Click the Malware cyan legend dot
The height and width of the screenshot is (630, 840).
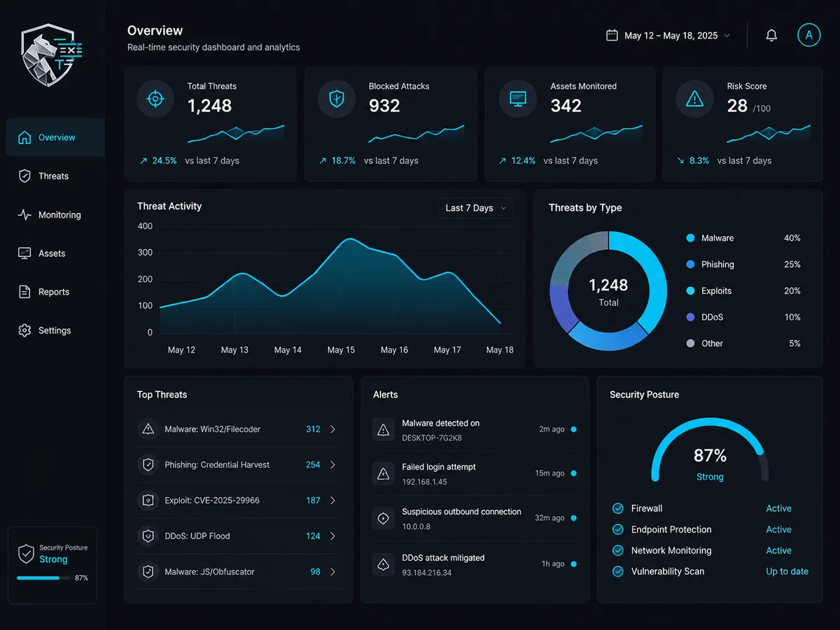coord(690,238)
